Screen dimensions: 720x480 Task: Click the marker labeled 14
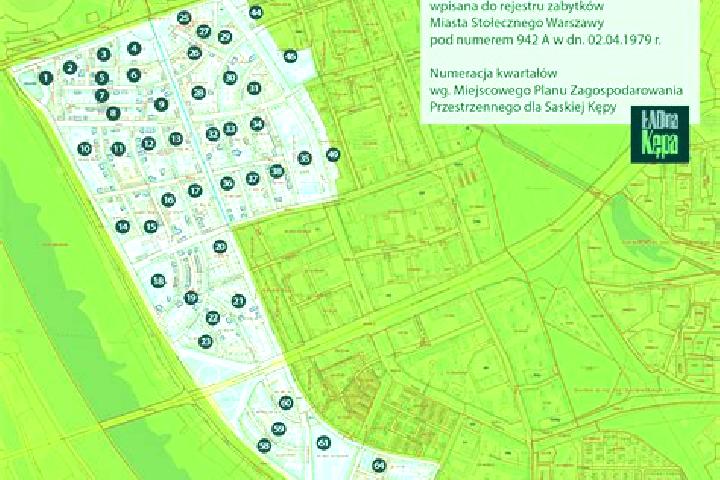pos(122,226)
